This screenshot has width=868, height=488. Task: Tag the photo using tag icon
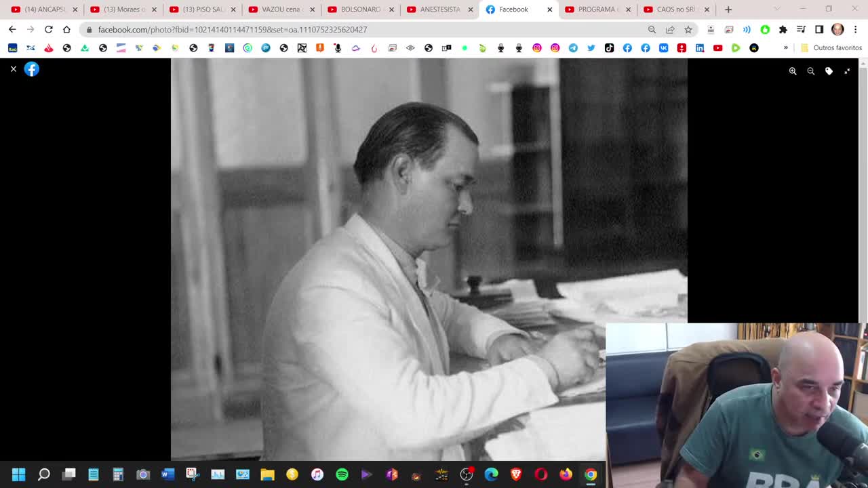coord(829,71)
